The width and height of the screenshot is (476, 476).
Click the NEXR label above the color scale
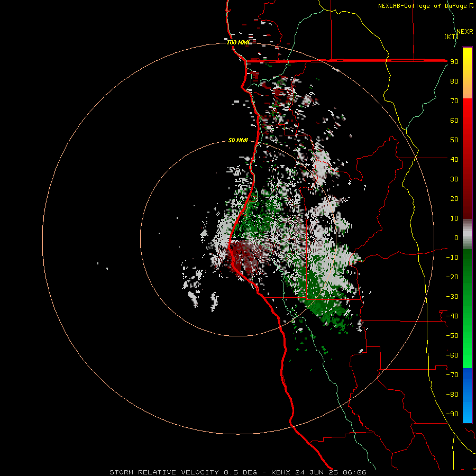pos(465,32)
